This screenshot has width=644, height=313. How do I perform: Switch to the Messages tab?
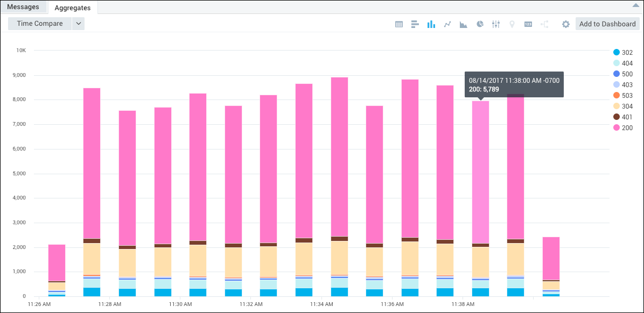point(23,6)
